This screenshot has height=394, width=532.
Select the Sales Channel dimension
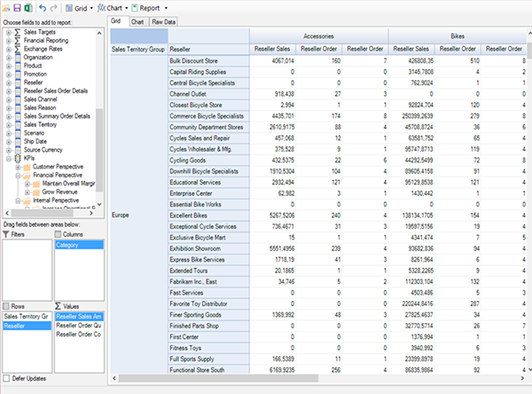point(41,99)
